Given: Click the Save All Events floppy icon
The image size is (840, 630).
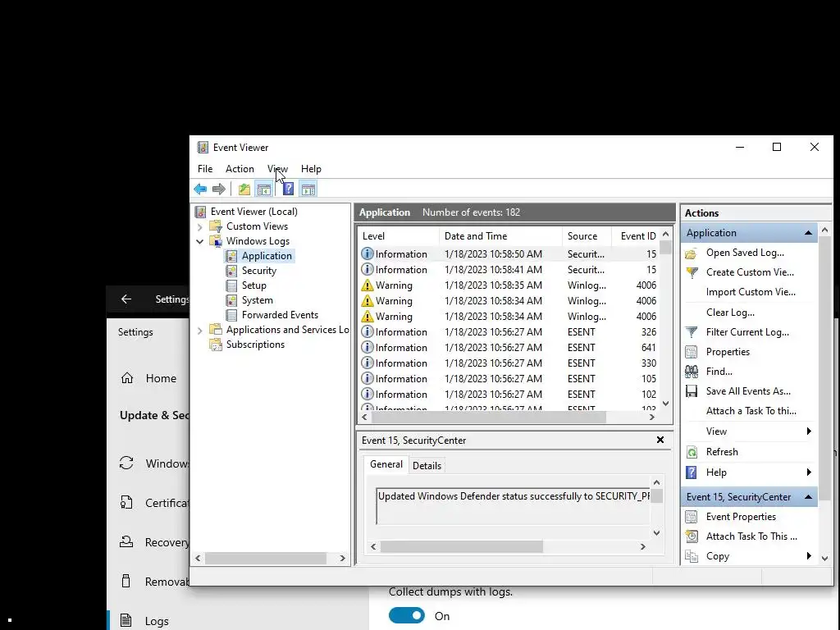Looking at the screenshot, I should [692, 391].
